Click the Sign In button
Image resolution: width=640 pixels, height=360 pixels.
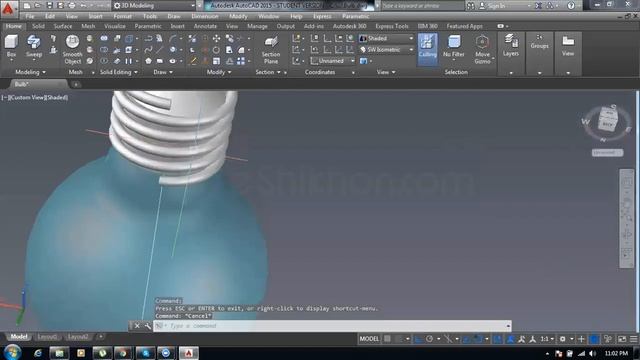pyautogui.click(x=492, y=6)
